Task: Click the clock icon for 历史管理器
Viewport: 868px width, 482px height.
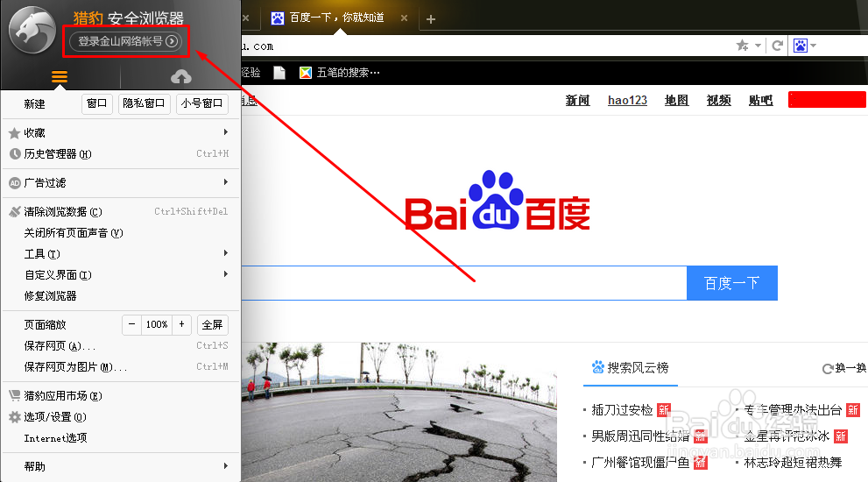Action: (15, 153)
